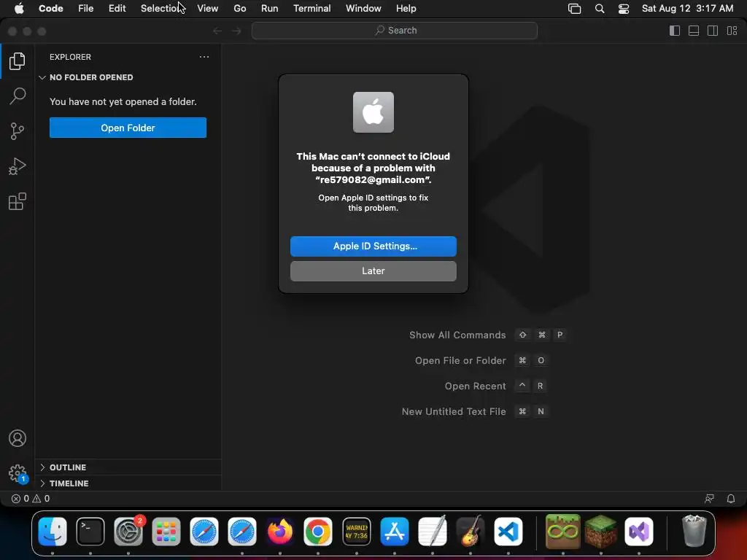Open Terminal from the dock
This screenshot has height=560, width=747.
[90, 532]
